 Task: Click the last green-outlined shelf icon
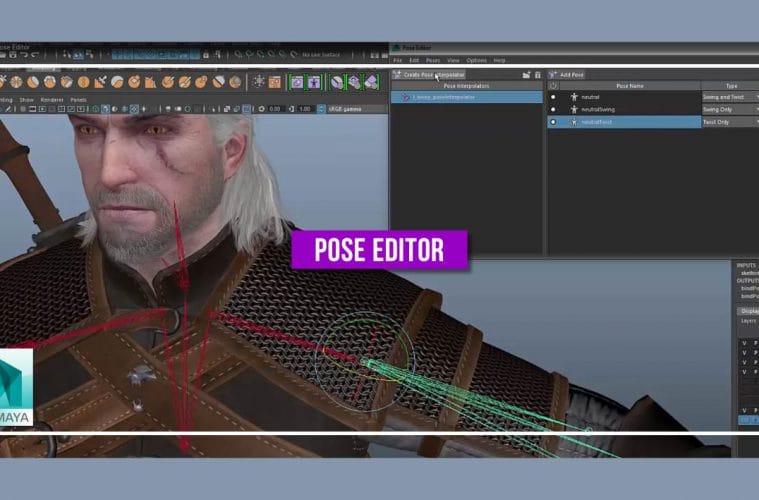(x=371, y=81)
